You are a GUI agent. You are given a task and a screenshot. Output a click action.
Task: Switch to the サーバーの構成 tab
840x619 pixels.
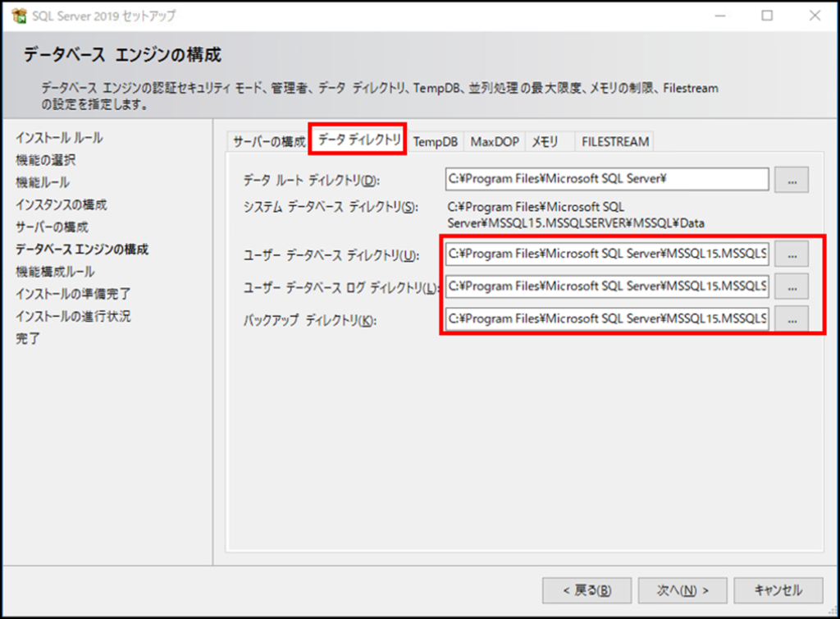click(x=269, y=142)
